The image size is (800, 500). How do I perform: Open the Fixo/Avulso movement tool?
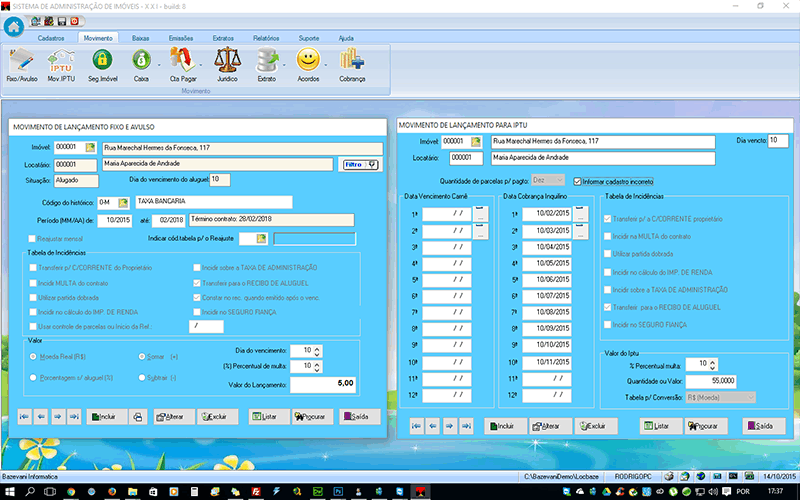(21, 65)
